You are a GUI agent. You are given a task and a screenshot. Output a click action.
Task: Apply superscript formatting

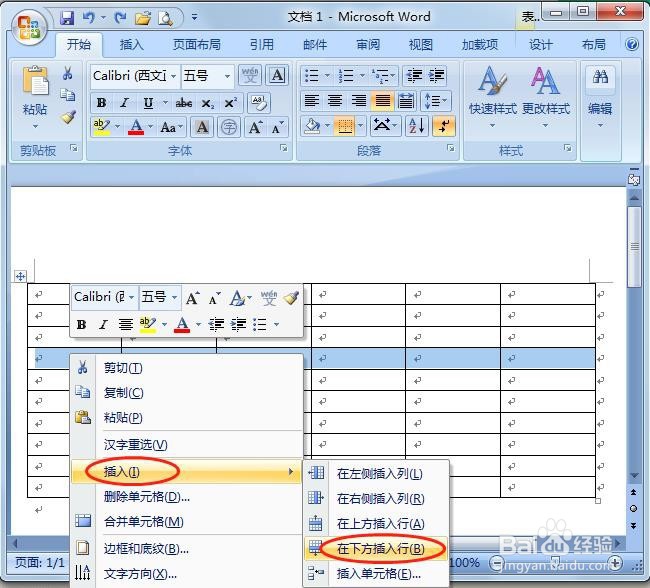230,103
